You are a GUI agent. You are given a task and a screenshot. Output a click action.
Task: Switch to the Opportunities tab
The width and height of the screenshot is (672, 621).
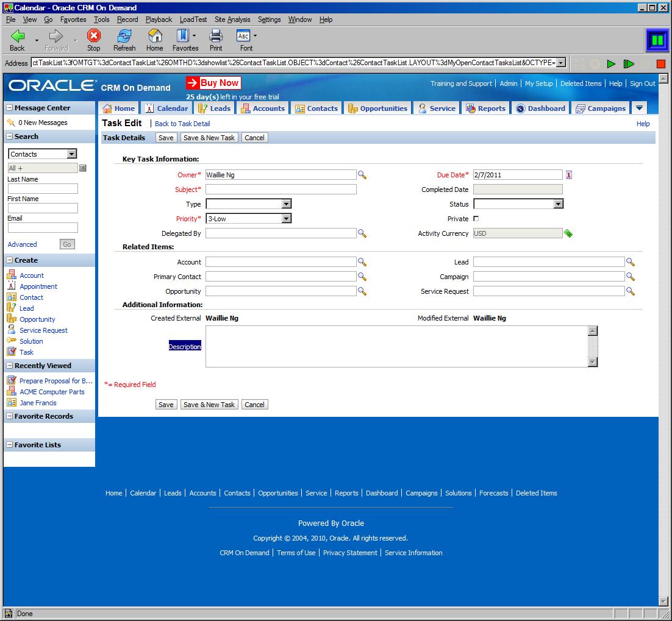coord(377,108)
